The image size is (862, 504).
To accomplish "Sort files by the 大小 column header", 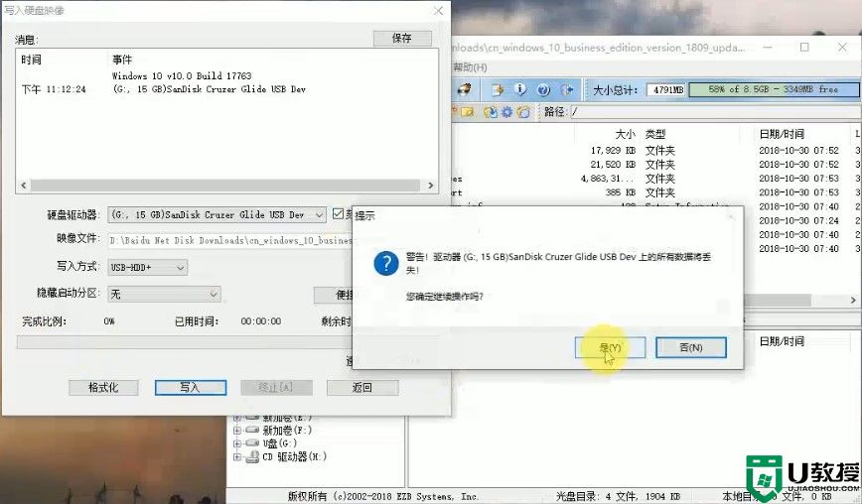I will pos(625,134).
